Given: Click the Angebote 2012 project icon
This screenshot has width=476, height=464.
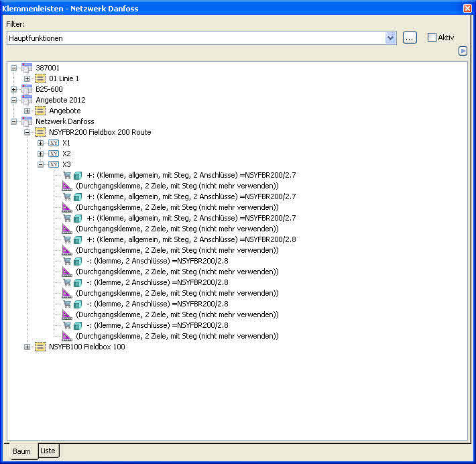Looking at the screenshot, I should [27, 100].
